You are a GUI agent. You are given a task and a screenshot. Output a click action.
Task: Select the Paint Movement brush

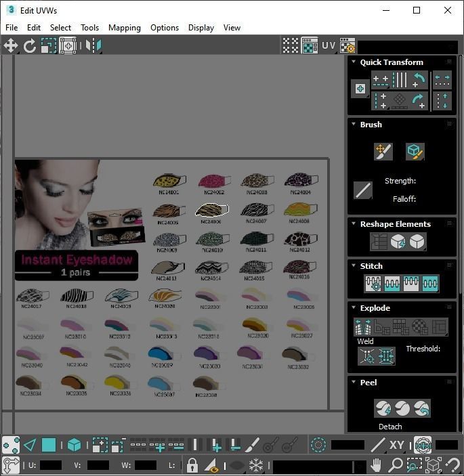(383, 151)
